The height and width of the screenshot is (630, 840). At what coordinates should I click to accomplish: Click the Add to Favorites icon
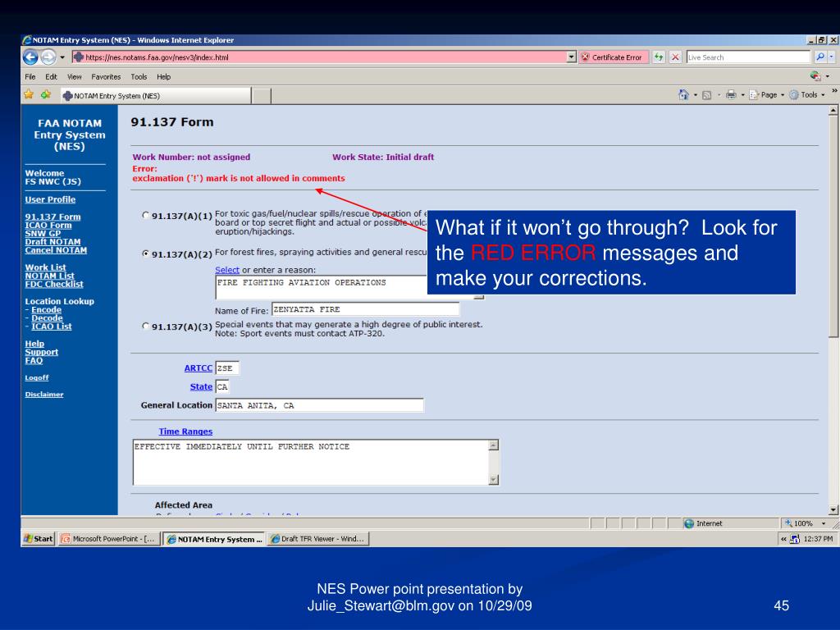(46, 95)
